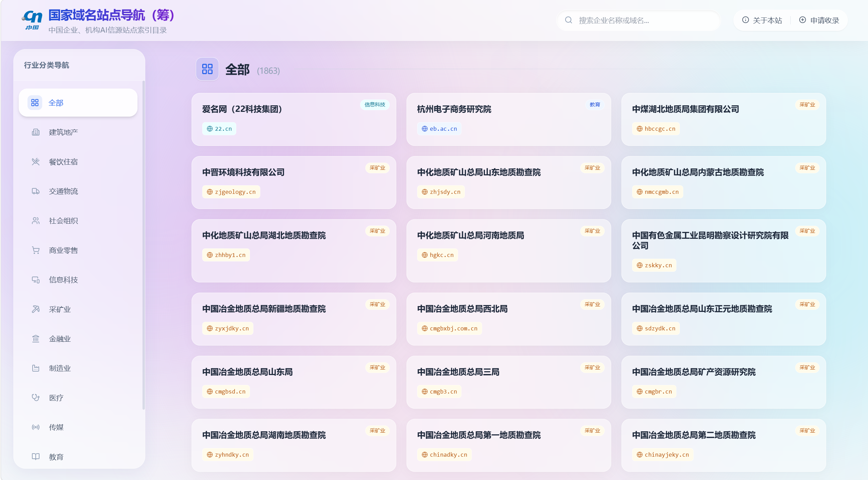868x480 pixels.
Task: Switch to 采矿业 category
Action: click(x=78, y=309)
